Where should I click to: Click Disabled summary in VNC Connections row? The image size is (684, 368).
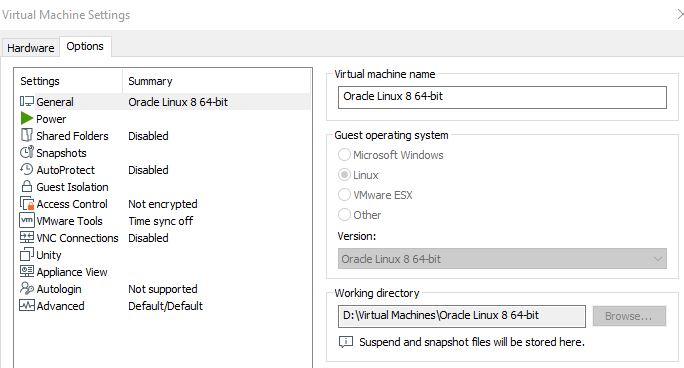148,238
